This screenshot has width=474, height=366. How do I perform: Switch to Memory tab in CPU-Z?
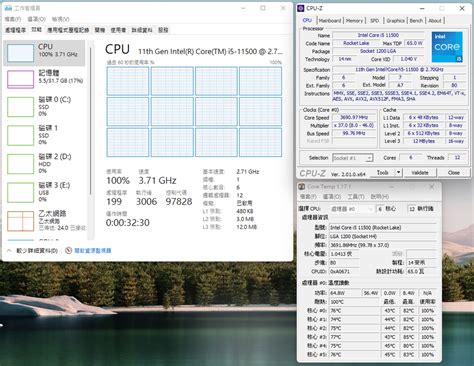point(354,21)
